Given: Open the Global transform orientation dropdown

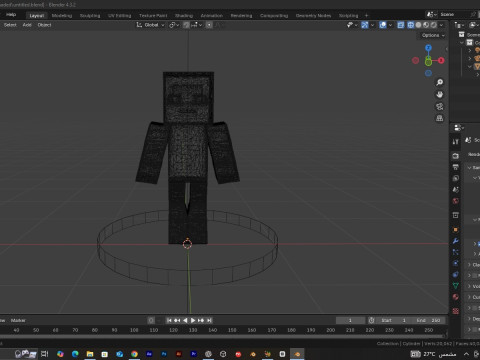Looking at the screenshot, I should click(x=150, y=25).
